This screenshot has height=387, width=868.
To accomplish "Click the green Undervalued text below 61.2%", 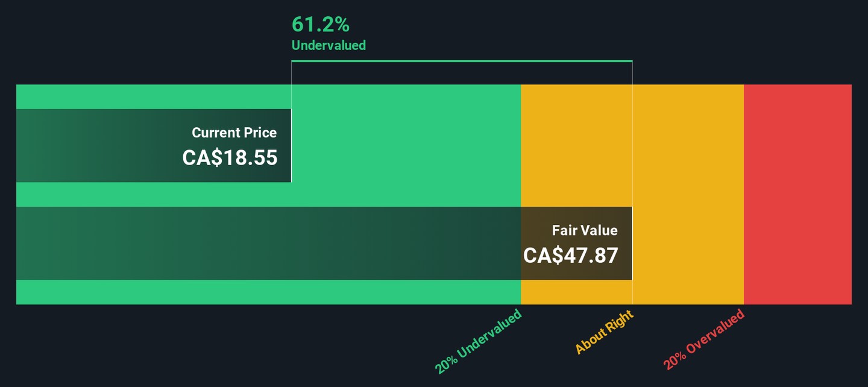I will click(329, 45).
